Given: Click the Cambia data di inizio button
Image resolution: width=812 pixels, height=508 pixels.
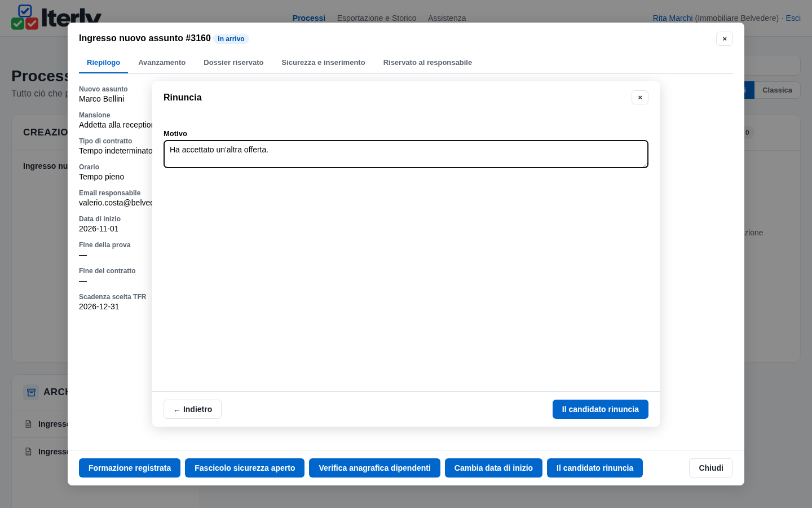Looking at the screenshot, I should pos(493,468).
